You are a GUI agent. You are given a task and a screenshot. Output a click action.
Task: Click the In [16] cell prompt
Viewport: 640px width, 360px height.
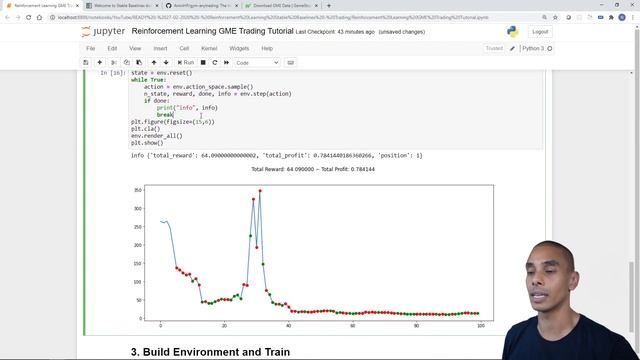(113, 73)
